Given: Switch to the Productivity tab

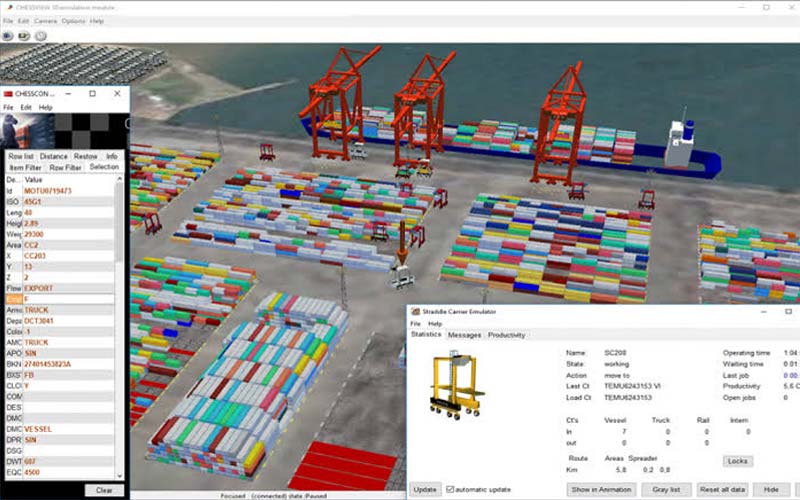Looking at the screenshot, I should (506, 335).
